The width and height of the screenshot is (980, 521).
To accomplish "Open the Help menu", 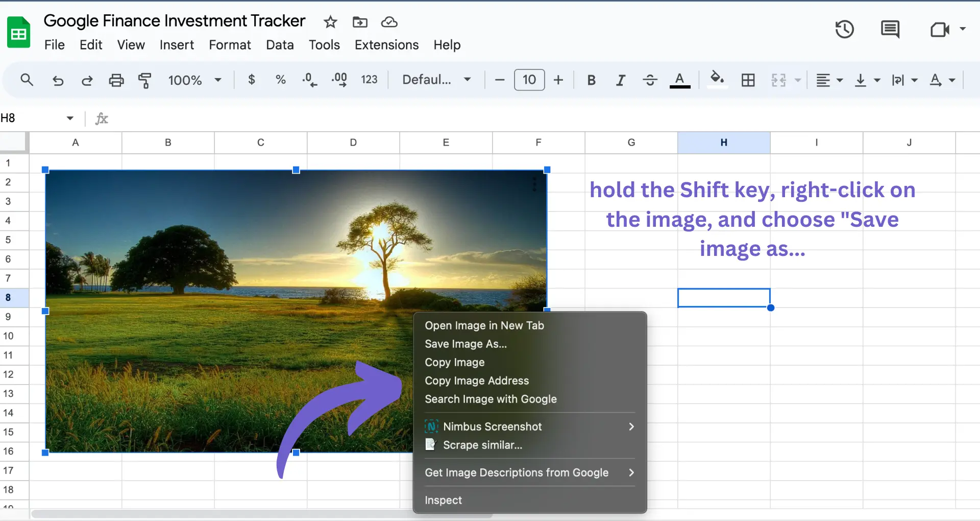I will click(x=447, y=45).
